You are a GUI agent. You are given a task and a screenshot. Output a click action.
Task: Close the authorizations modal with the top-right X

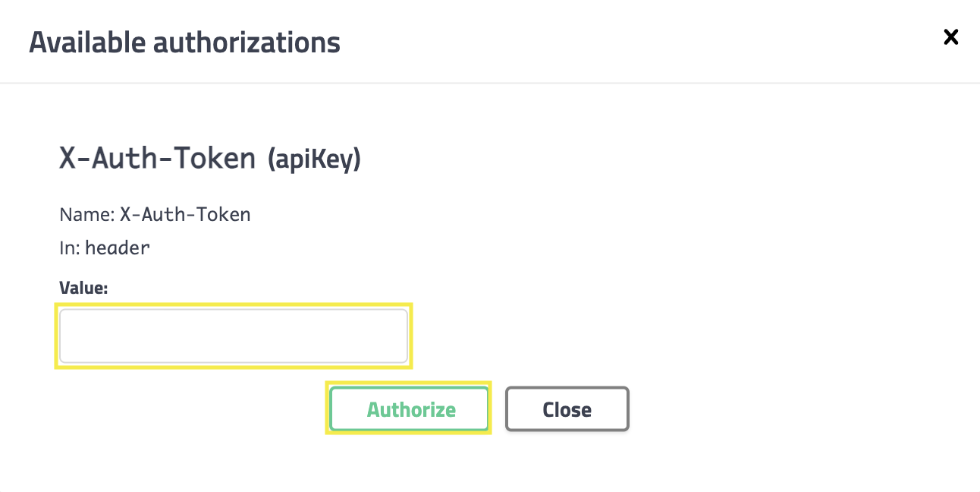(950, 37)
